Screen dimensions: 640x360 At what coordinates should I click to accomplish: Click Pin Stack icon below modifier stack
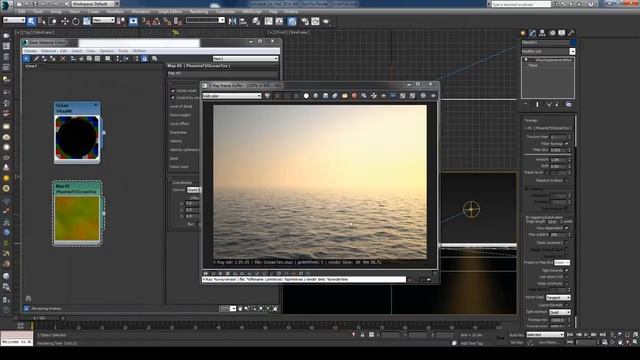[x=526, y=105]
